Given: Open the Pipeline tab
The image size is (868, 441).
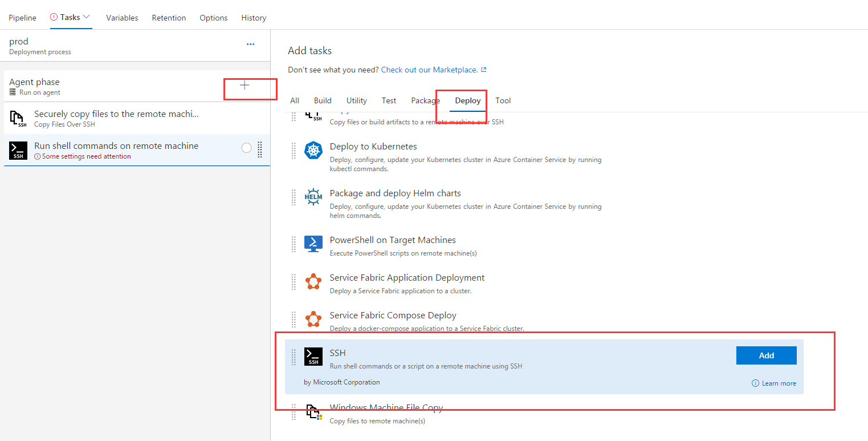Looking at the screenshot, I should pyautogui.click(x=22, y=18).
